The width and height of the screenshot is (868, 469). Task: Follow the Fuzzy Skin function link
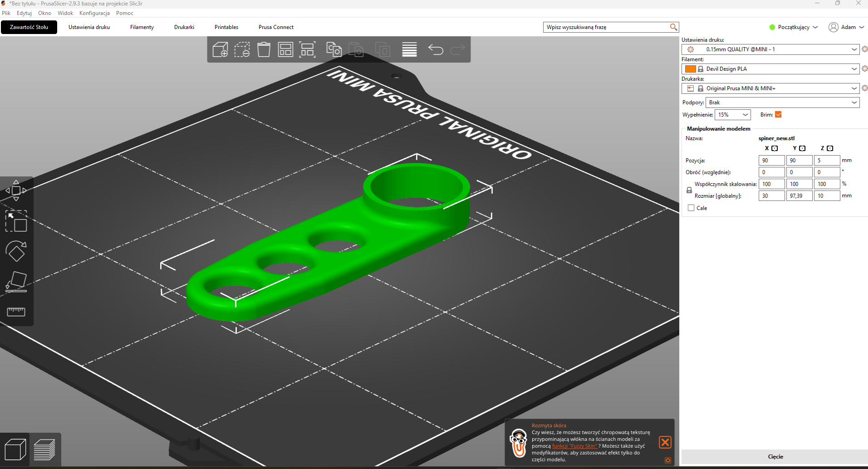(575, 446)
